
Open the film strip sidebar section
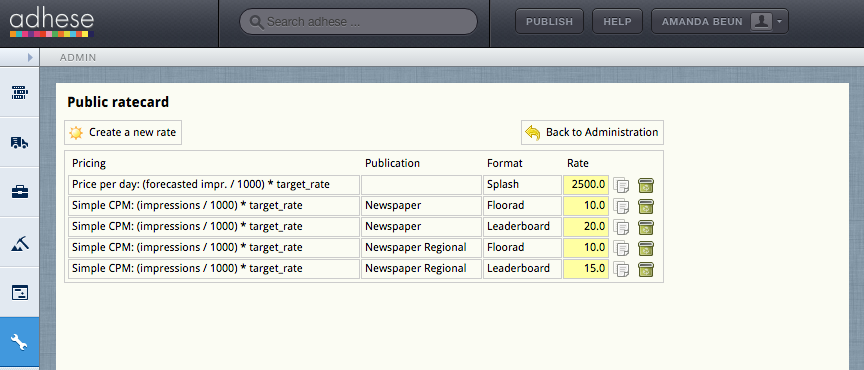pyautogui.click(x=20, y=93)
